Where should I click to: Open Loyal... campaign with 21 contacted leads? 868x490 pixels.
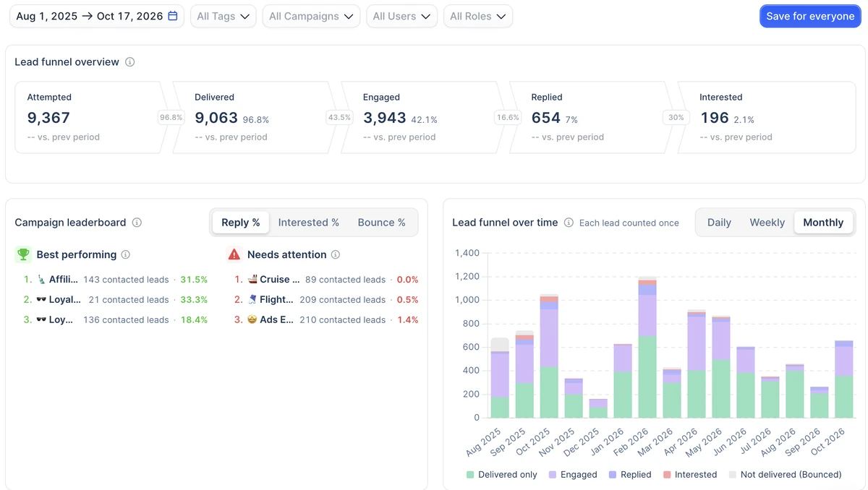point(115,300)
